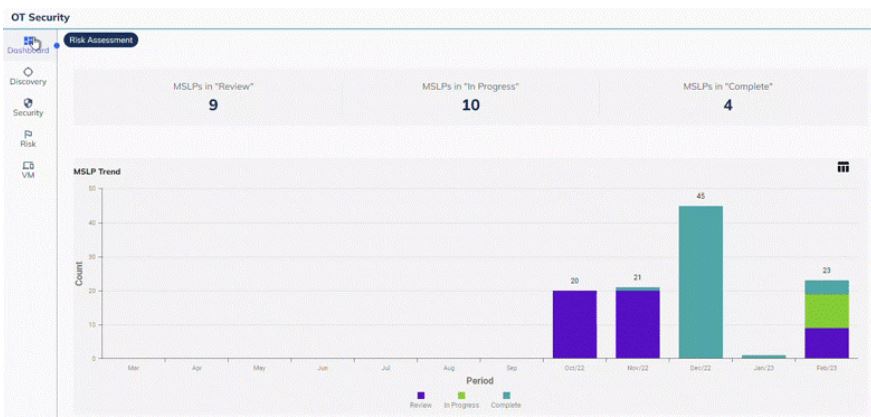Select the purple segment of Feb/23 bar
This screenshot has height=417, width=871.
coord(826,343)
